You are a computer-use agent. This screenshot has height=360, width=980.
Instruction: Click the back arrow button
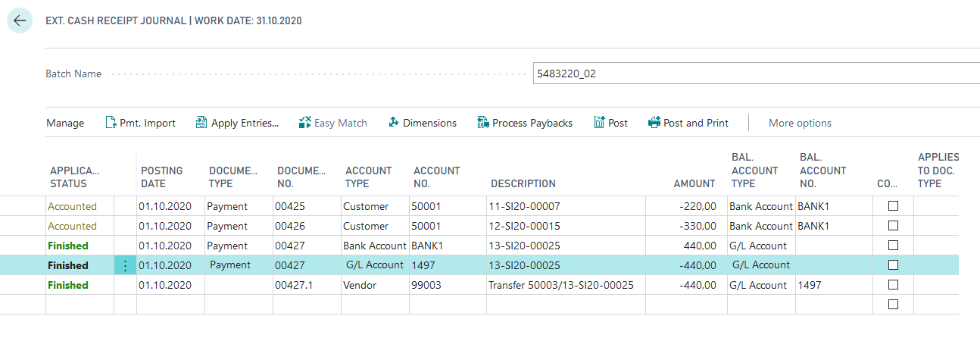point(20,20)
